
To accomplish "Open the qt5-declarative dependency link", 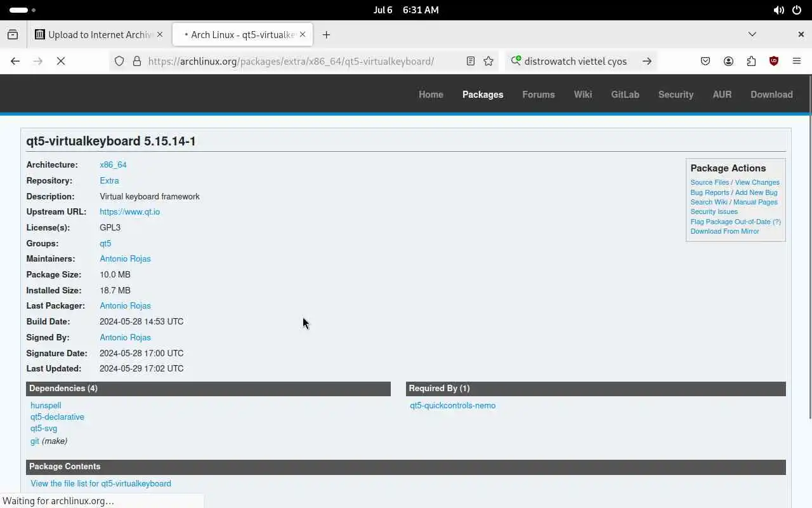I will pyautogui.click(x=57, y=417).
